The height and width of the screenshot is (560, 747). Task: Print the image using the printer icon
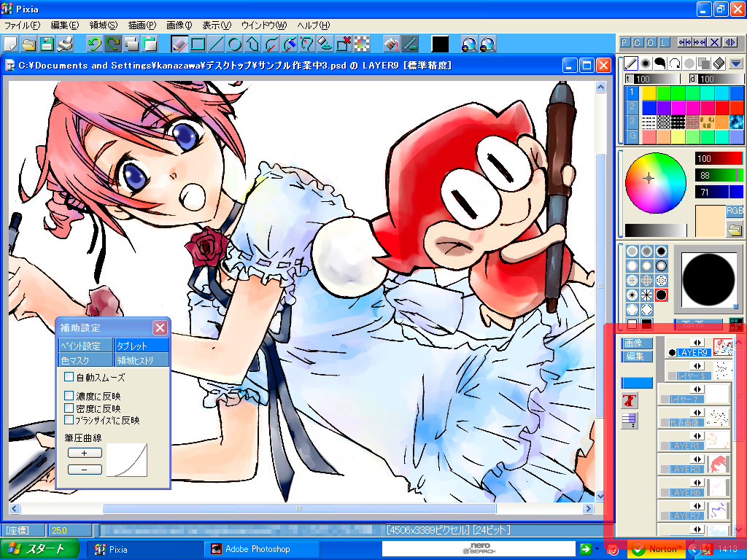point(65,44)
